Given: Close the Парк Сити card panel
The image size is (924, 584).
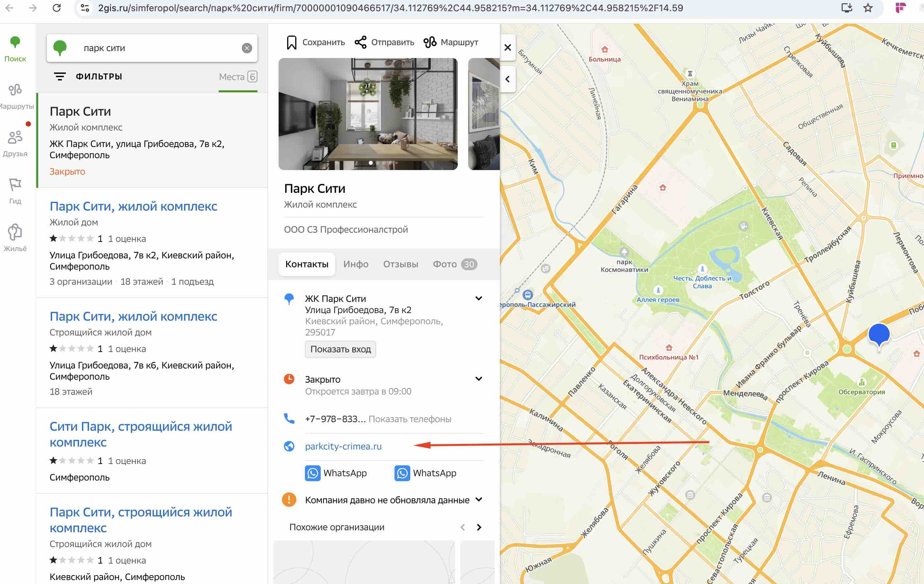Looking at the screenshot, I should coord(508,47).
